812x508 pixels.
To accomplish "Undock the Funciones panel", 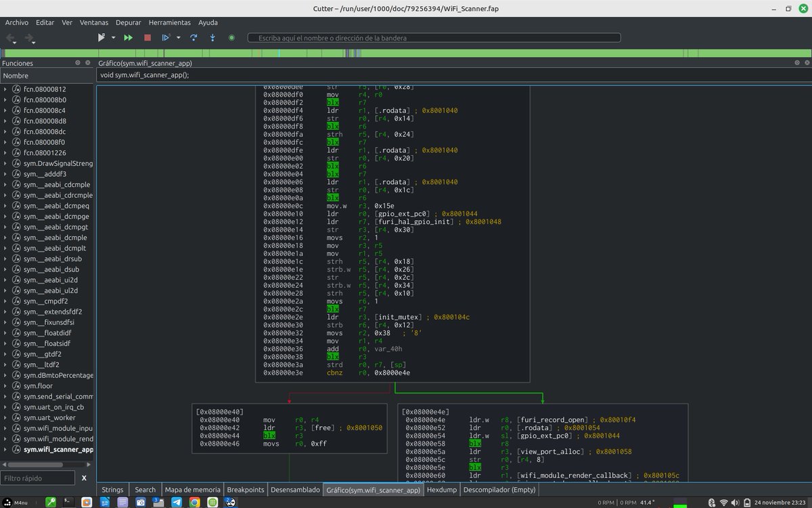I will coord(77,63).
